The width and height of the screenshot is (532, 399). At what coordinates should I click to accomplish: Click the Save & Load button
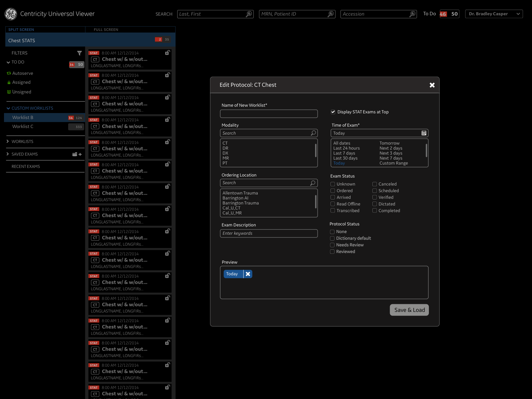pyautogui.click(x=409, y=310)
